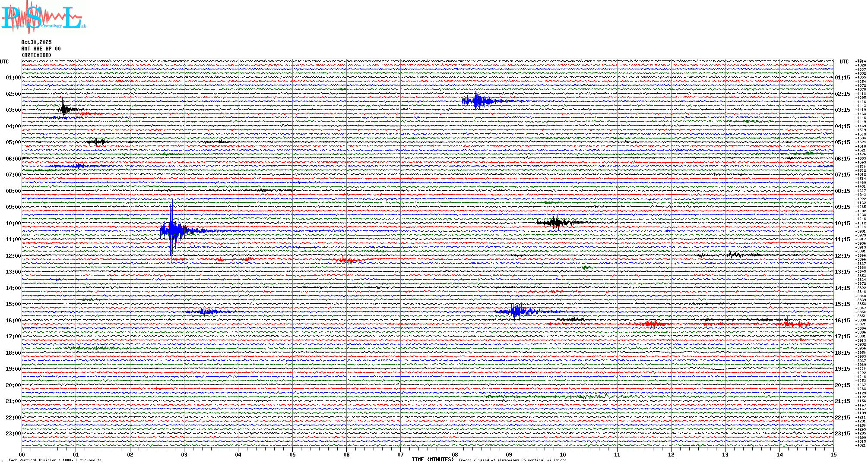Click the UTC label at top right

point(844,62)
